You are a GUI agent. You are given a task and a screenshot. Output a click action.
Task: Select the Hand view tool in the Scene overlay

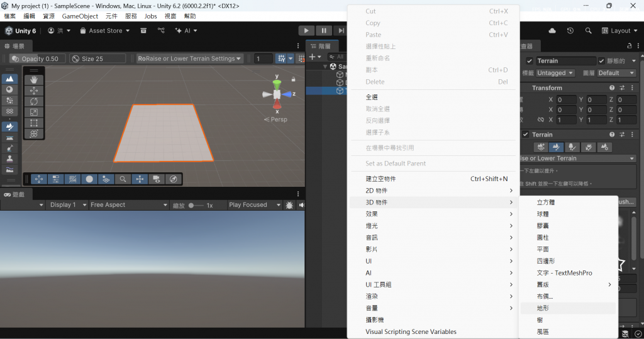pyautogui.click(x=34, y=79)
